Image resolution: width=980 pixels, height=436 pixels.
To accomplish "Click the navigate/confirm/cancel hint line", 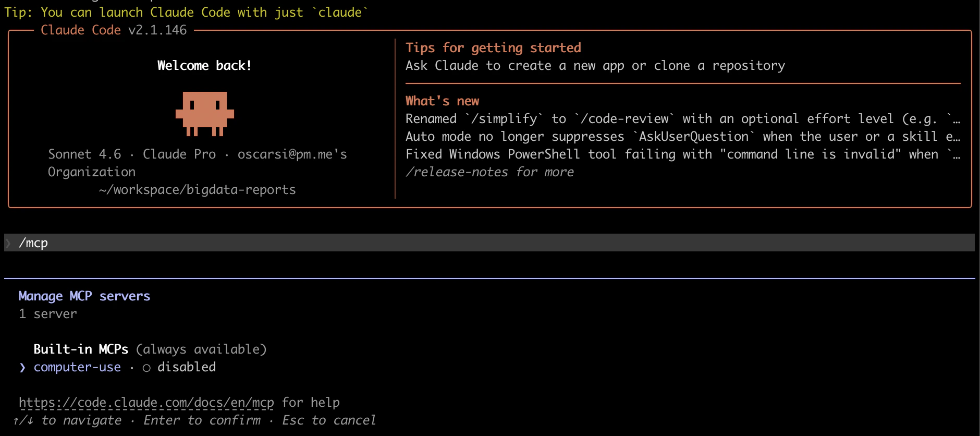I will click(194, 420).
